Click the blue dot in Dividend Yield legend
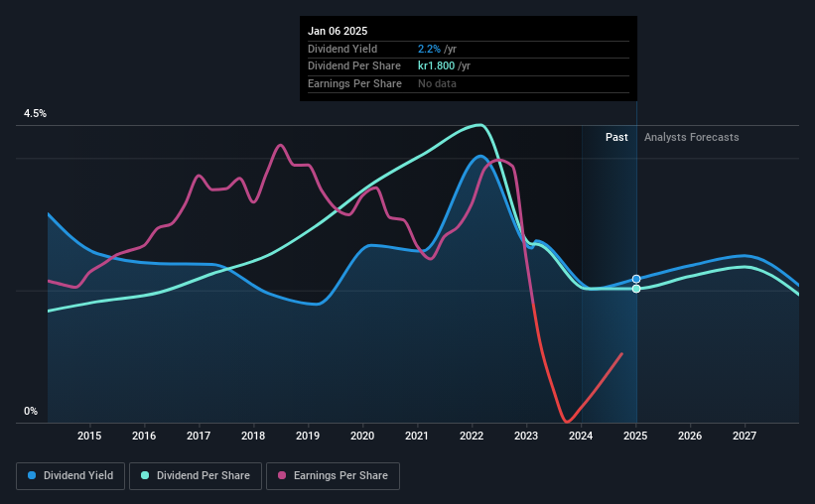Image resolution: width=815 pixels, height=504 pixels. pos(32,475)
